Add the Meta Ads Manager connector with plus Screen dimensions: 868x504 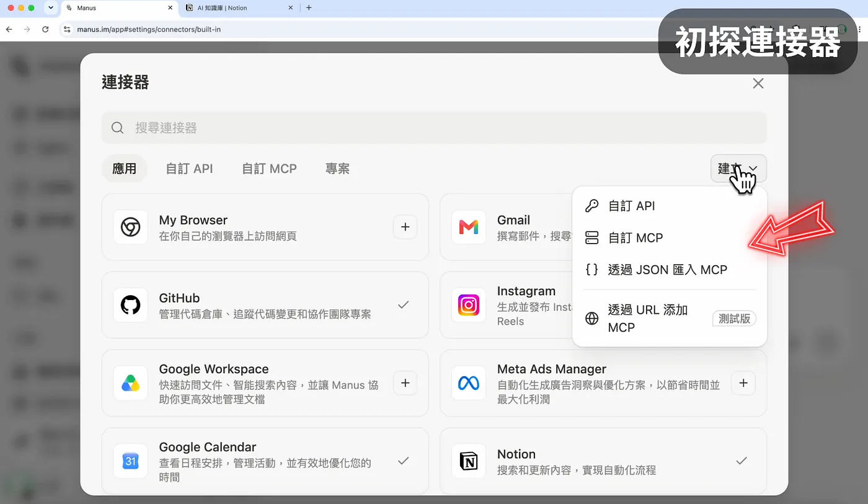point(743,383)
